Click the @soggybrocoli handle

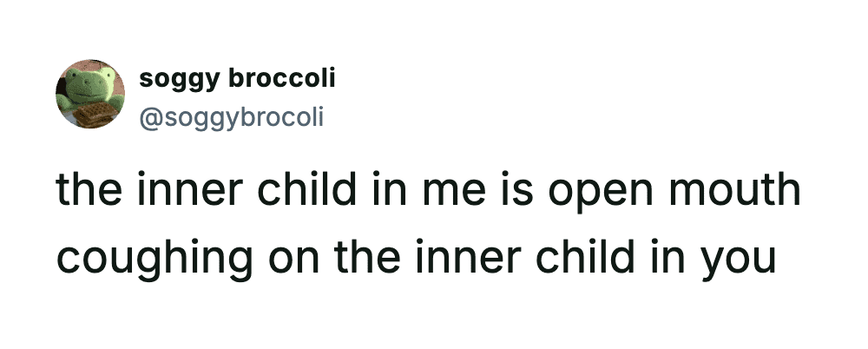point(230,115)
